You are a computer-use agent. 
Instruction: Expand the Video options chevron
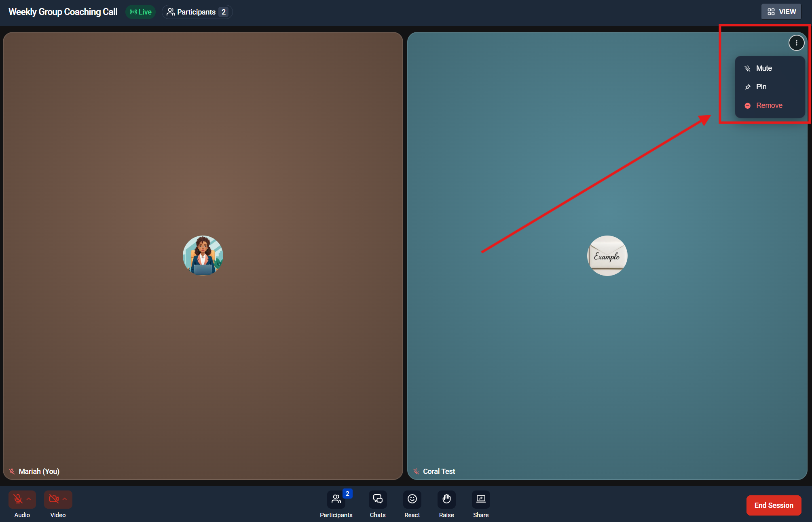[65, 499]
